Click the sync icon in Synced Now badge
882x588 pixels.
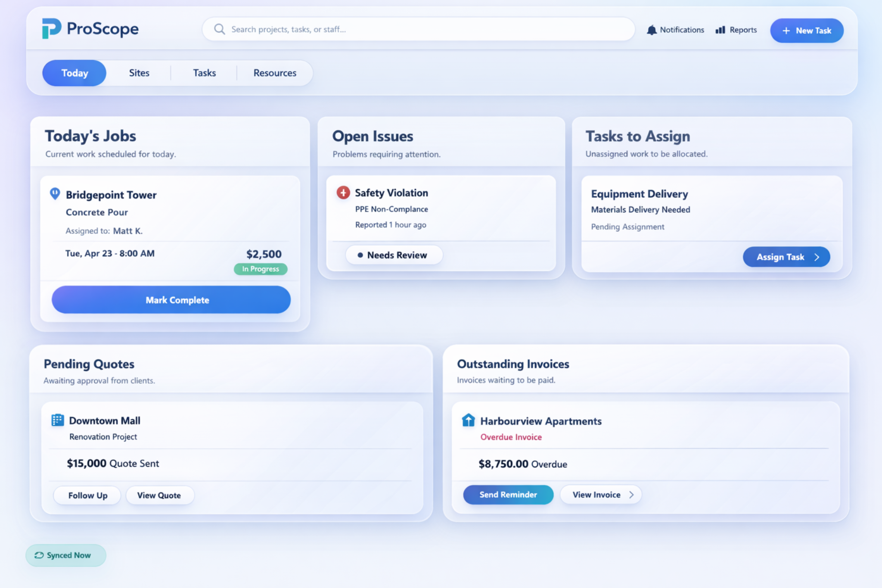[38, 555]
